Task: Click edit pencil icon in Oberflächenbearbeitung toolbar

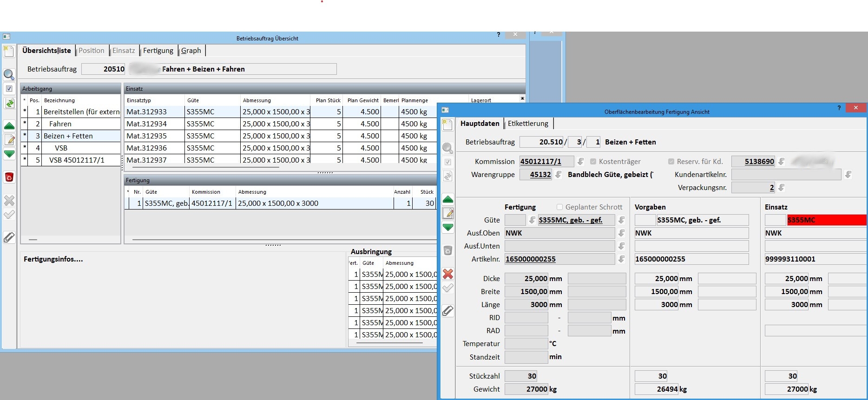Action: click(x=447, y=213)
